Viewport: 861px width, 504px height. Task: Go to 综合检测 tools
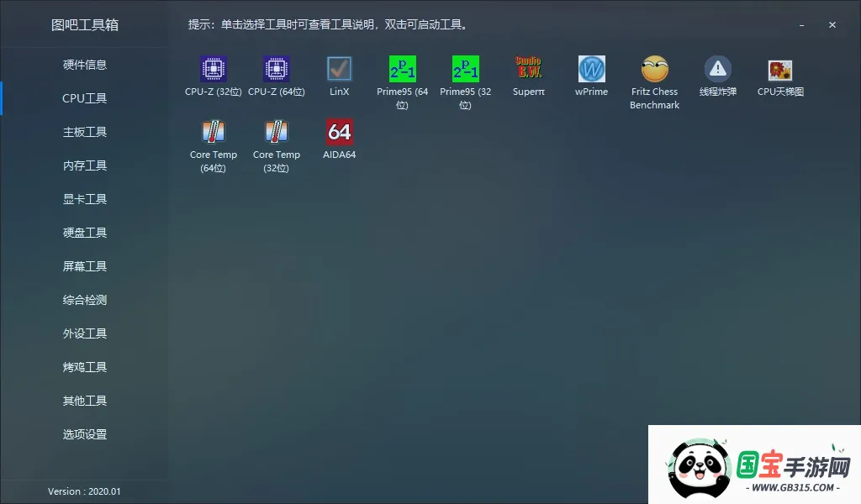84,300
